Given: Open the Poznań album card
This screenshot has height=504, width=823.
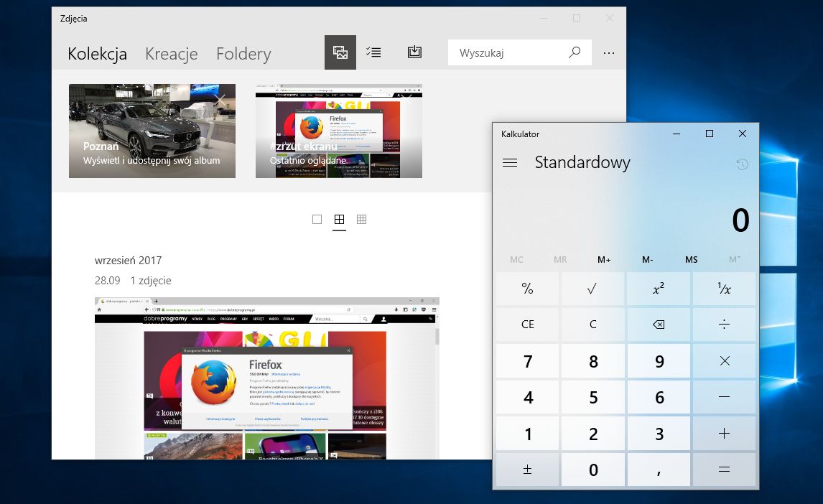Looking at the screenshot, I should click(x=152, y=131).
